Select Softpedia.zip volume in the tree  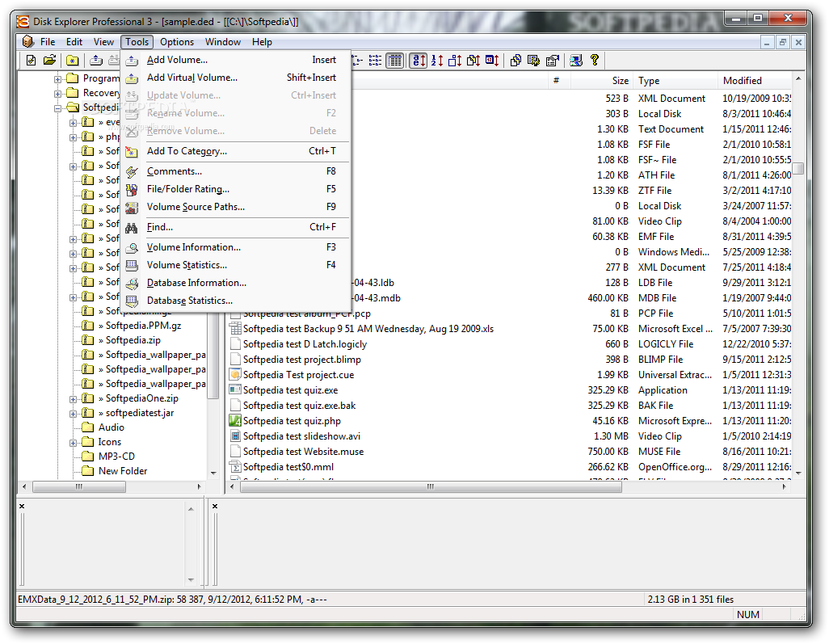[x=133, y=340]
